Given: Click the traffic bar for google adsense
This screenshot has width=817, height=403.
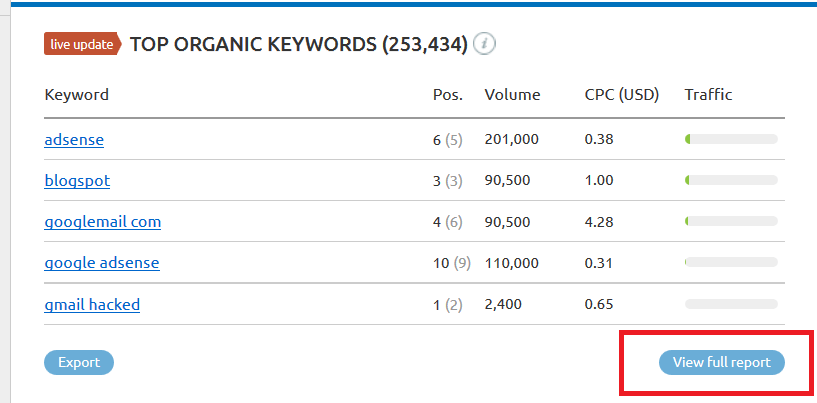Looking at the screenshot, I should pyautogui.click(x=731, y=262).
